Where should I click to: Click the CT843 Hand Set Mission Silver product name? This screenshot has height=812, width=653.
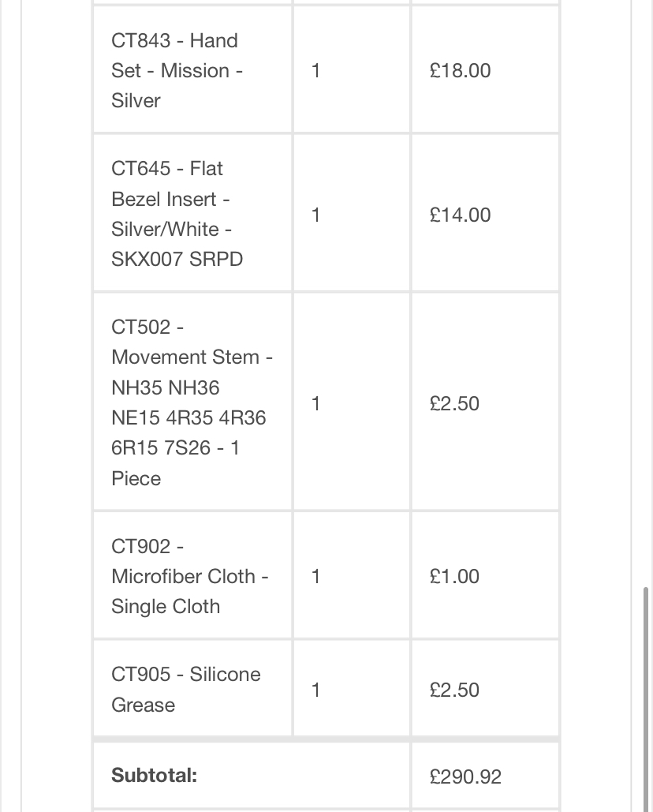(x=177, y=70)
